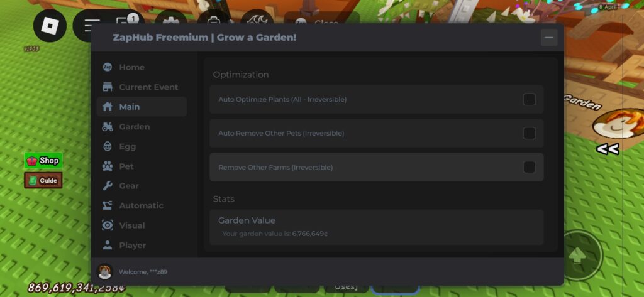Screen dimensions: 644x297
Task: Enable Auto Optimize Plants checkbox
Action: click(x=530, y=99)
